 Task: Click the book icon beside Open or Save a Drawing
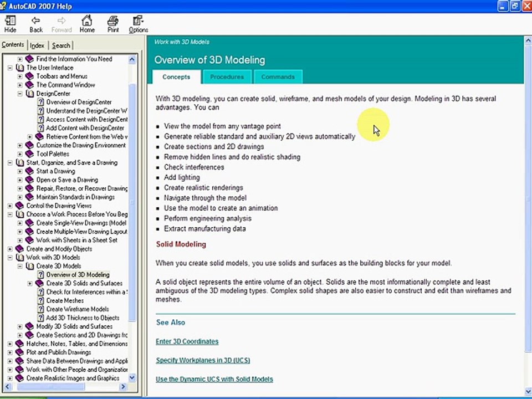coord(30,180)
